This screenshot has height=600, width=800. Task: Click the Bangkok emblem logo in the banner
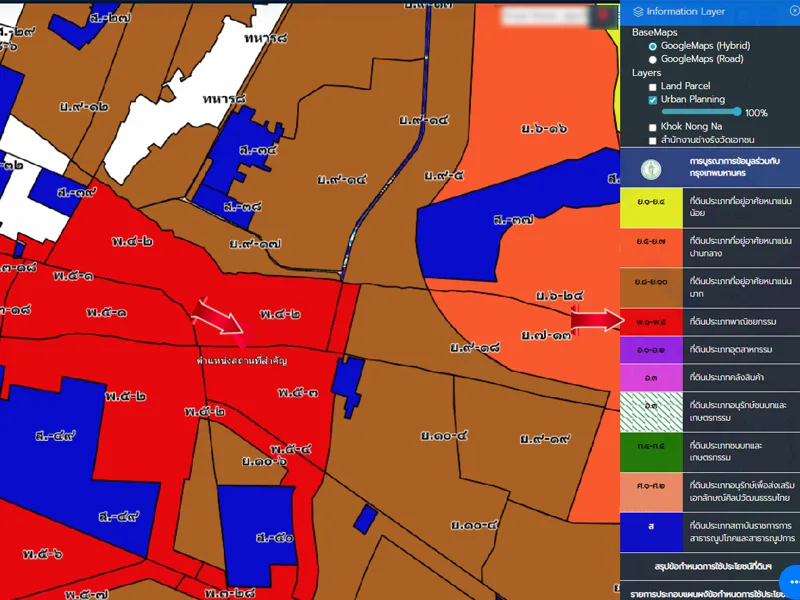tap(651, 166)
